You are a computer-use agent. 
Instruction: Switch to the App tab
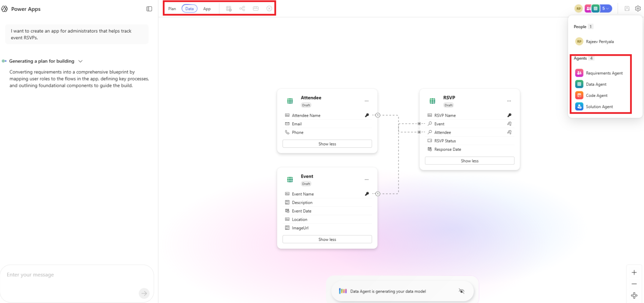207,9
